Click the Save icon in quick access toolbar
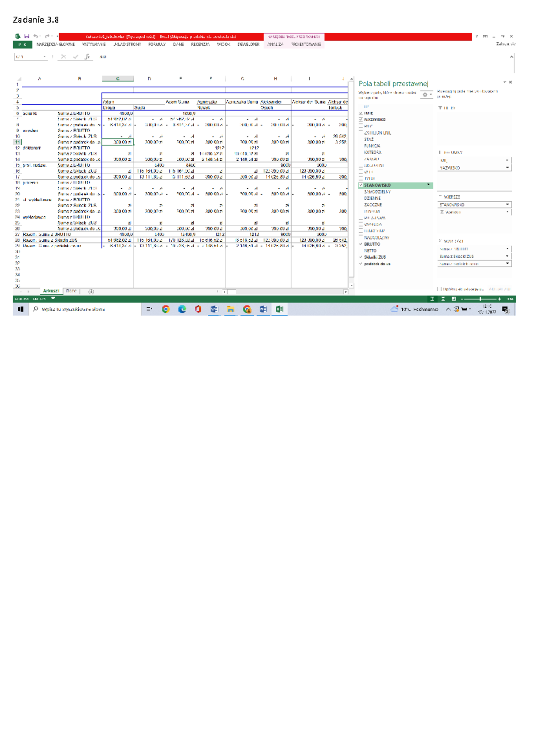 (27, 37)
